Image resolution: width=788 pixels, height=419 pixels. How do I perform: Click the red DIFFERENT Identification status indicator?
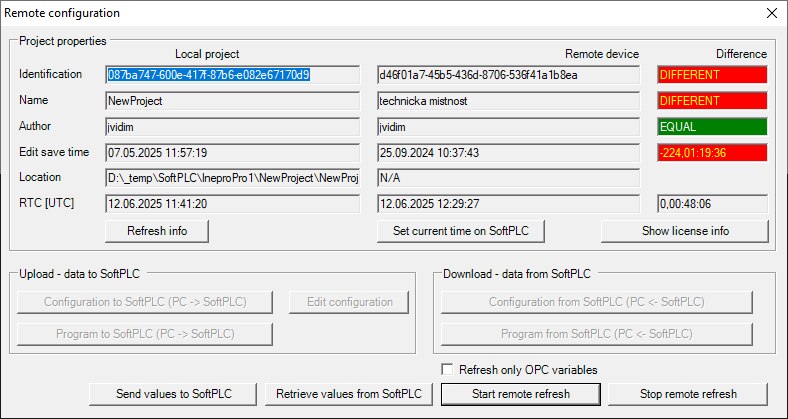[711, 75]
